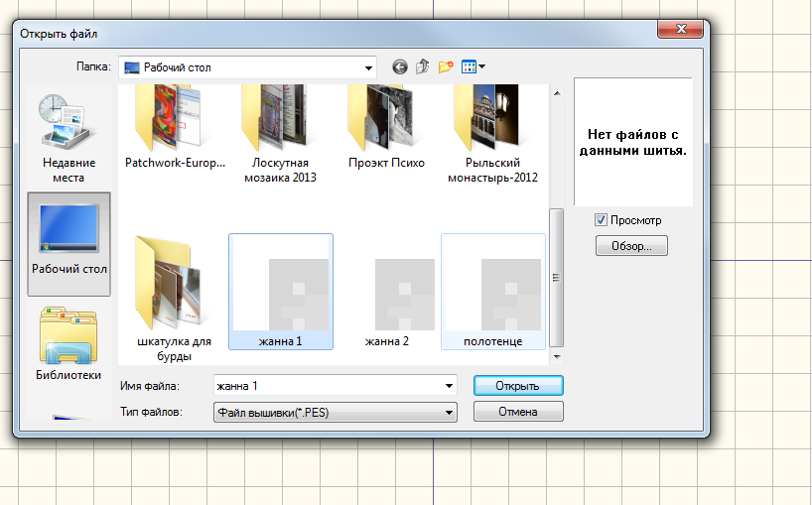Click the Открыть button
Viewport: 812px width, 505px height.
point(518,386)
